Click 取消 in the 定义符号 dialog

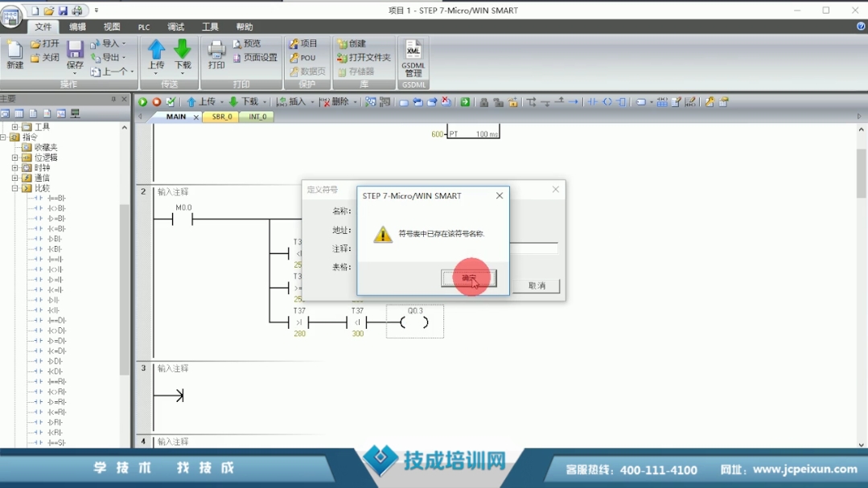[537, 285]
